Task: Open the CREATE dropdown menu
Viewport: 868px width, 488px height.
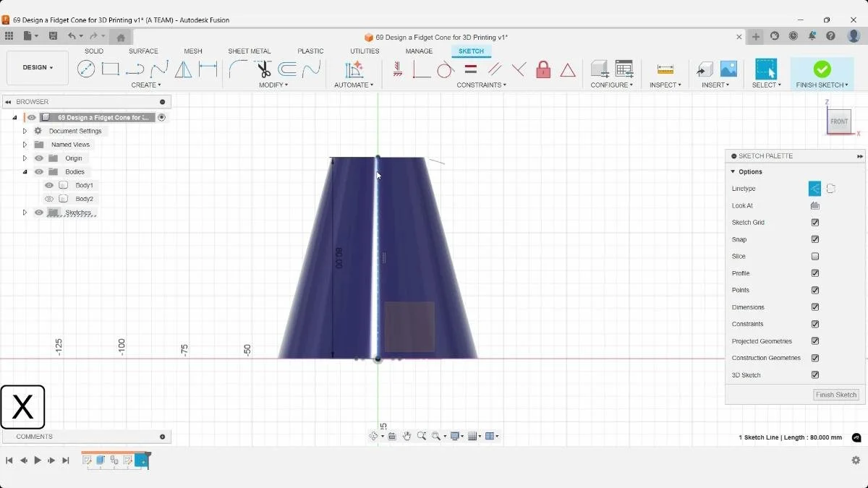Action: (x=146, y=85)
